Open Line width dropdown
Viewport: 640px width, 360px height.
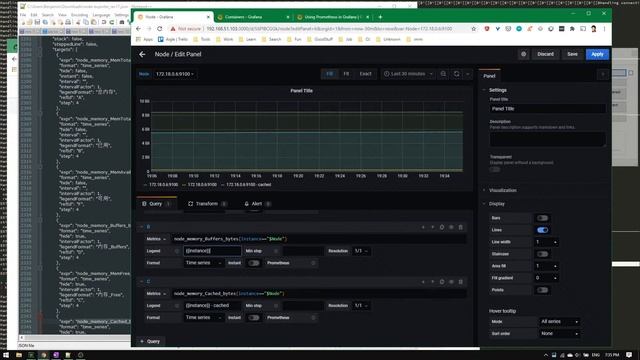(x=547, y=242)
